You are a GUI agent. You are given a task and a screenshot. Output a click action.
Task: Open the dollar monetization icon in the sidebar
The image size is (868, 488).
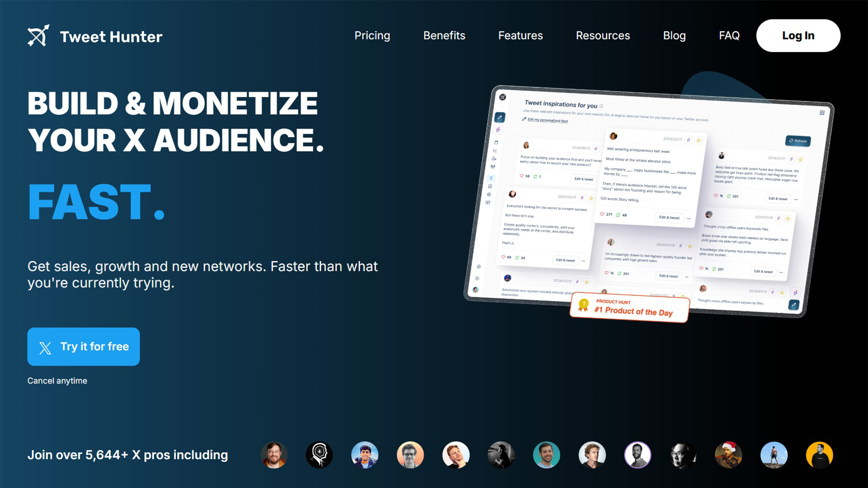tap(477, 278)
